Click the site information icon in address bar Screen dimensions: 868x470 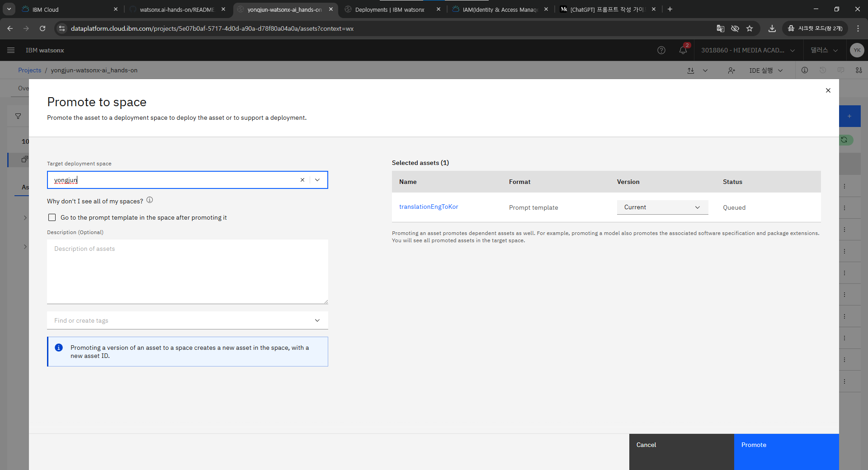62,28
